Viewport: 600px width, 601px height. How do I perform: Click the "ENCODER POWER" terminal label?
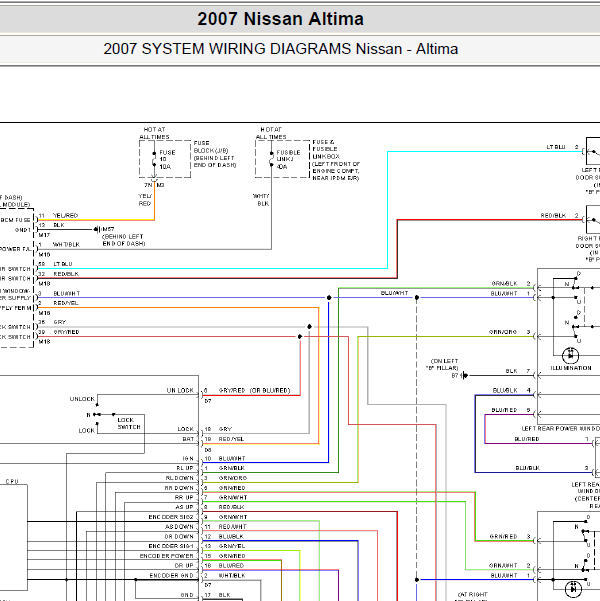167,556
